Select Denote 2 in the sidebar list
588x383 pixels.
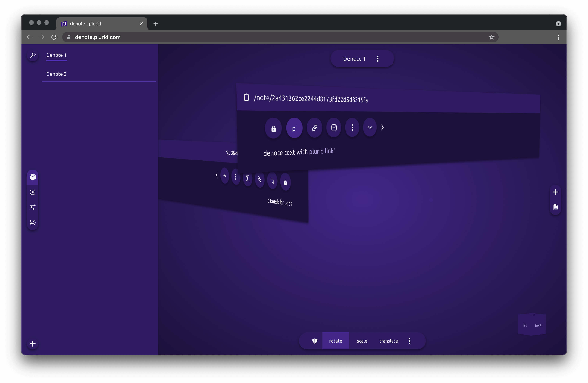click(x=56, y=74)
